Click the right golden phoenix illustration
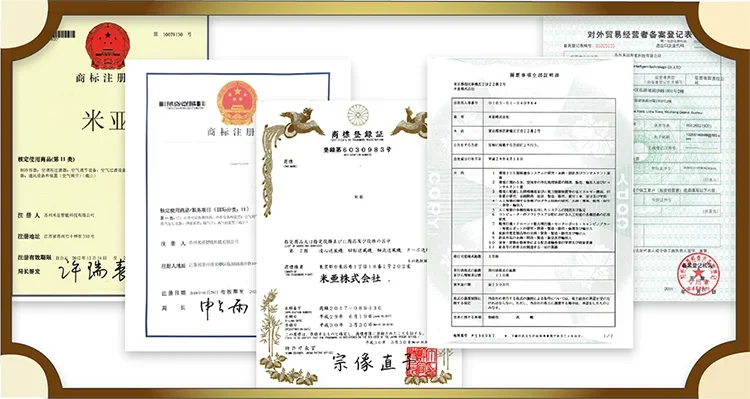The image size is (750, 399). [410, 123]
